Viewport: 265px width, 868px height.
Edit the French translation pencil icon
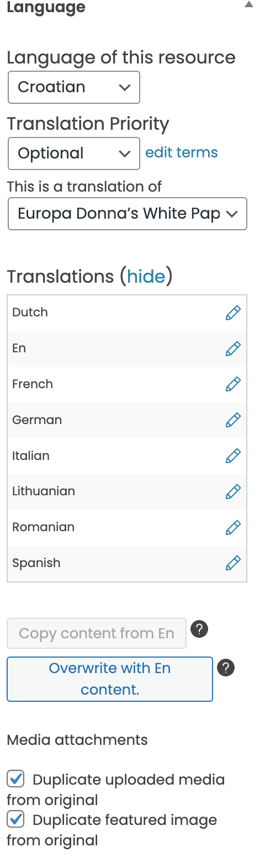[233, 384]
